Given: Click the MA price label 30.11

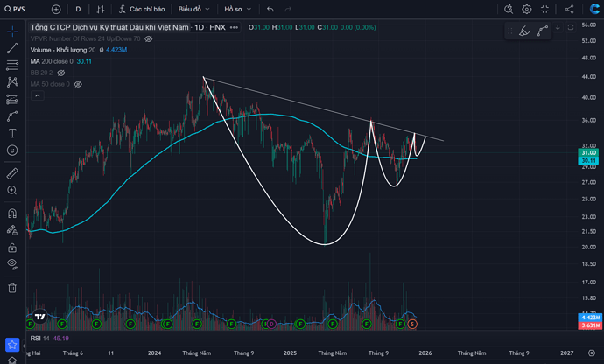Looking at the screenshot, I should point(588,160).
